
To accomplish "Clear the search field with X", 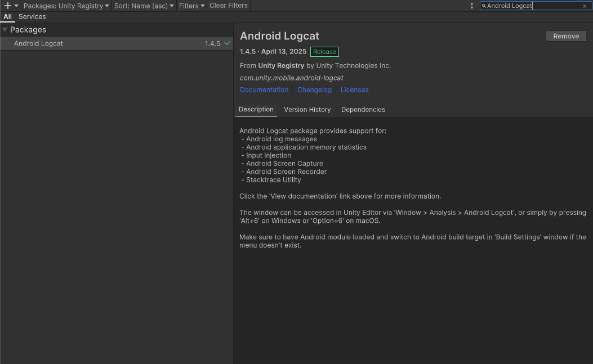I will [585, 6].
